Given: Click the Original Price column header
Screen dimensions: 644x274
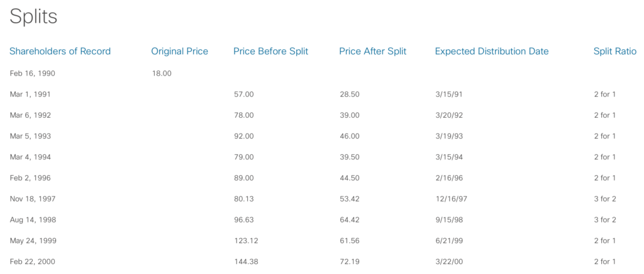Looking at the screenshot, I should click(179, 52).
